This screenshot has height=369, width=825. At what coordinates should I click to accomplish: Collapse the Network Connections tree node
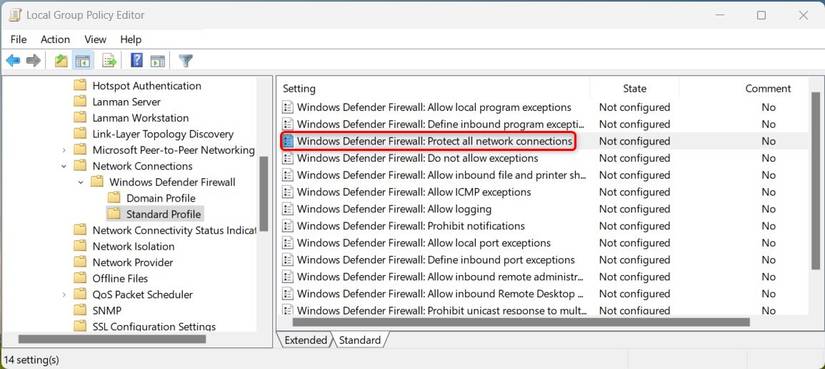point(64,166)
